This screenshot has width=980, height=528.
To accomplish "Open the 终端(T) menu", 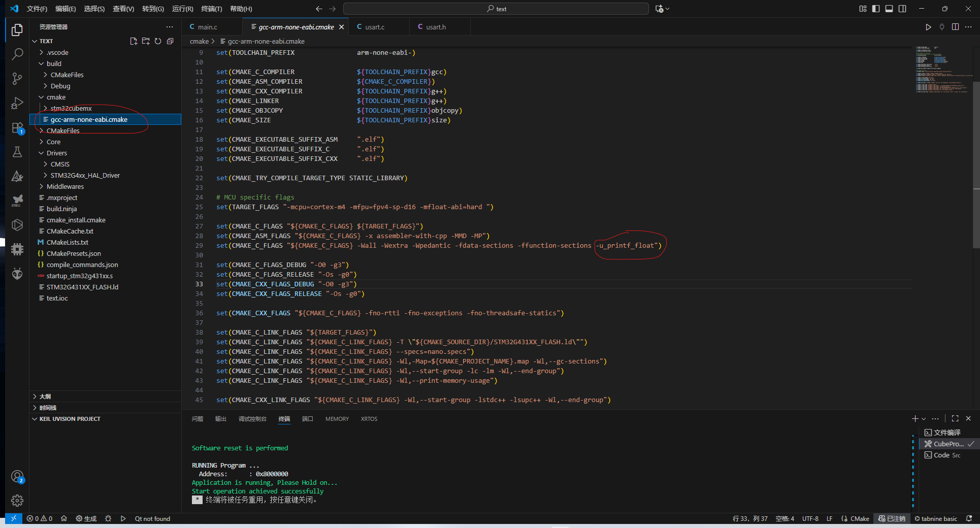I will 211,9.
